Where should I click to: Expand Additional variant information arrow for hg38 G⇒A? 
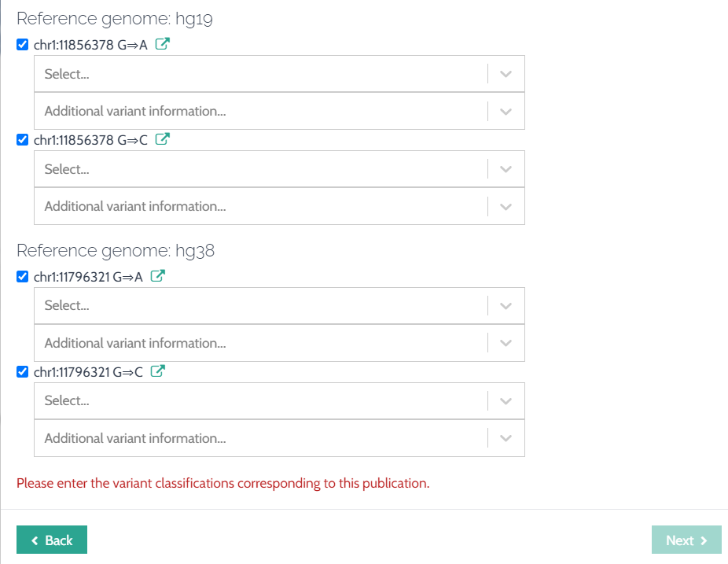click(x=506, y=343)
